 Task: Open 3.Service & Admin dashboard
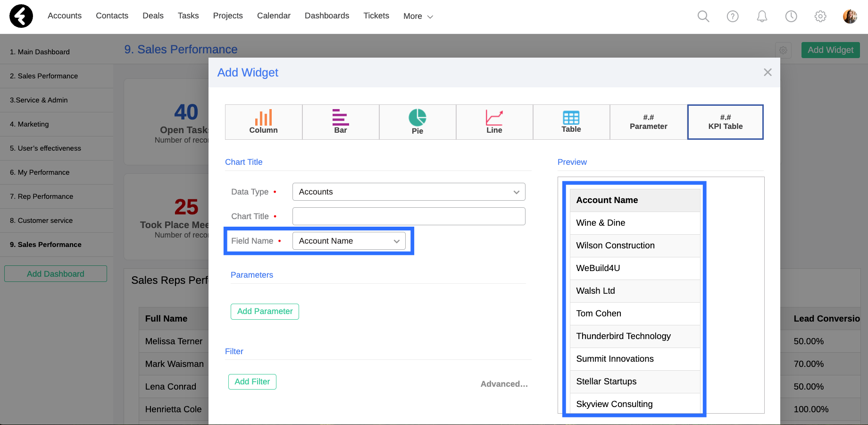point(57,100)
